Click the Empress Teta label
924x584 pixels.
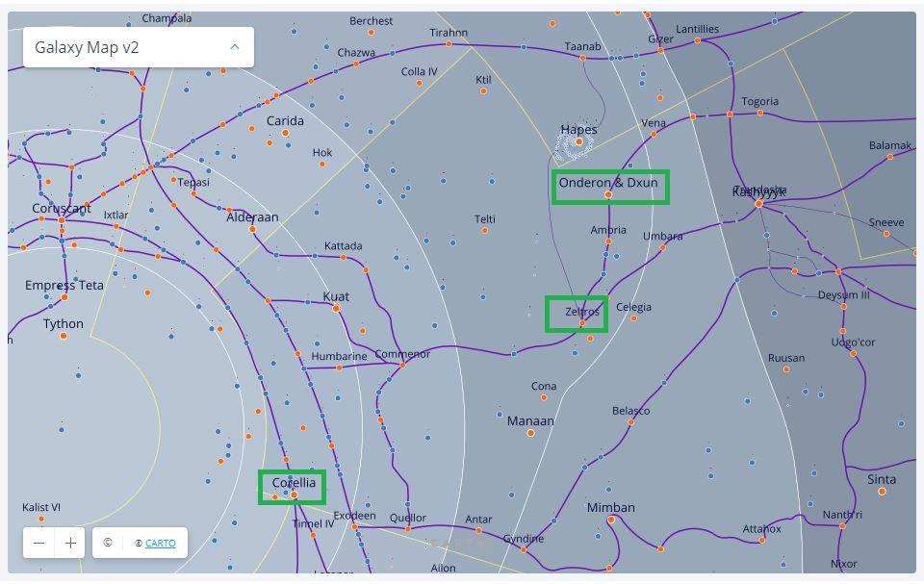(64, 285)
